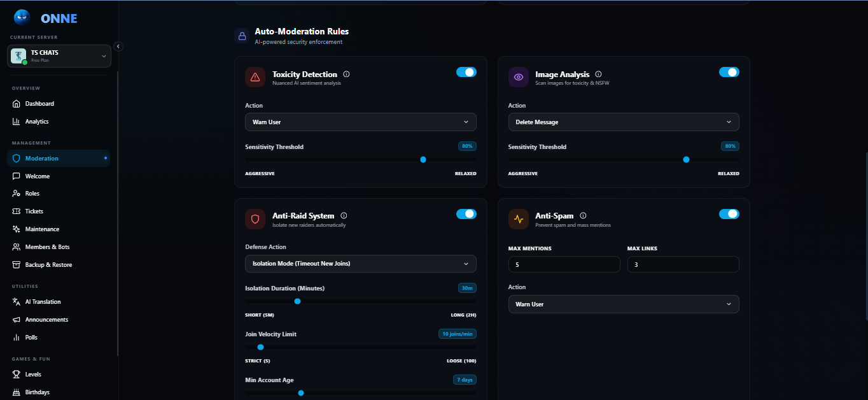Click the info icon next to Anti-Spam
Screen dimensions: 868x400
pos(583,216)
